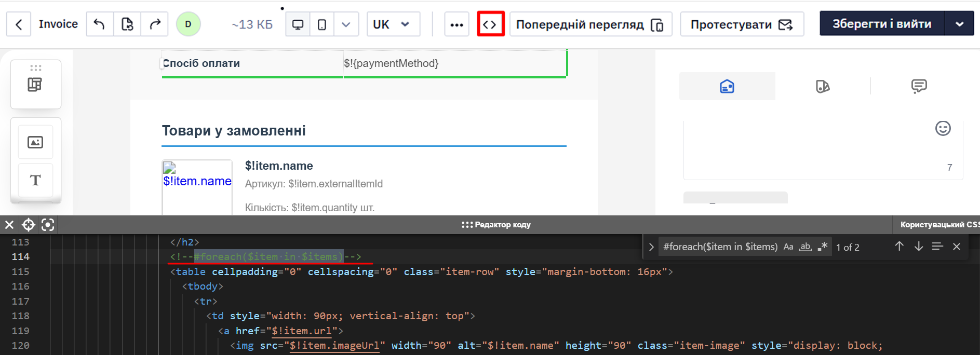Click the Кількість $!item.quantity text
Viewport: 980px width, 355px height.
click(x=310, y=208)
